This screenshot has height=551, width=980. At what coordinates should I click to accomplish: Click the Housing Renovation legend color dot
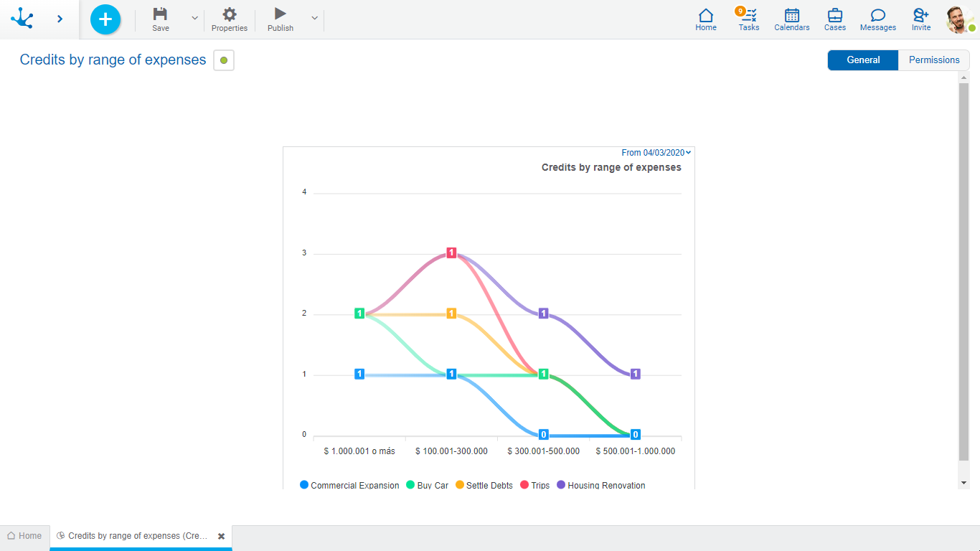point(561,485)
